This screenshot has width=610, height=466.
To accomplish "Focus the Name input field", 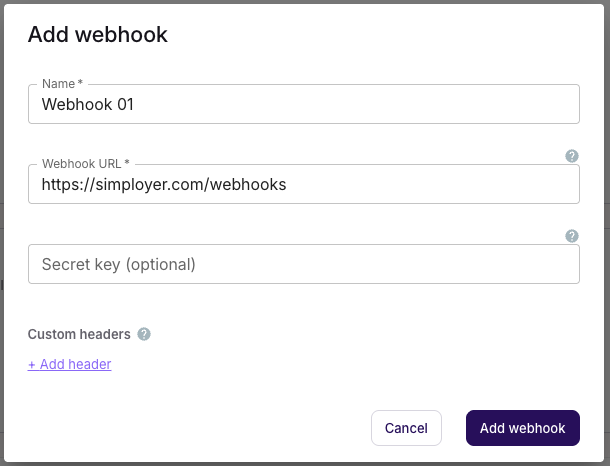I will [x=304, y=104].
